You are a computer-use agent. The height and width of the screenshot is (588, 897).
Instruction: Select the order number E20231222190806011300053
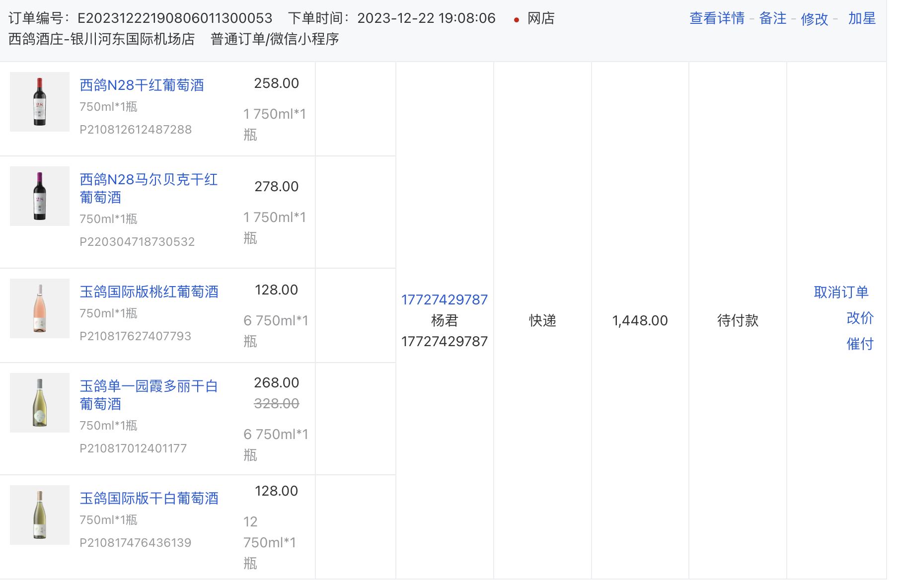click(x=175, y=18)
